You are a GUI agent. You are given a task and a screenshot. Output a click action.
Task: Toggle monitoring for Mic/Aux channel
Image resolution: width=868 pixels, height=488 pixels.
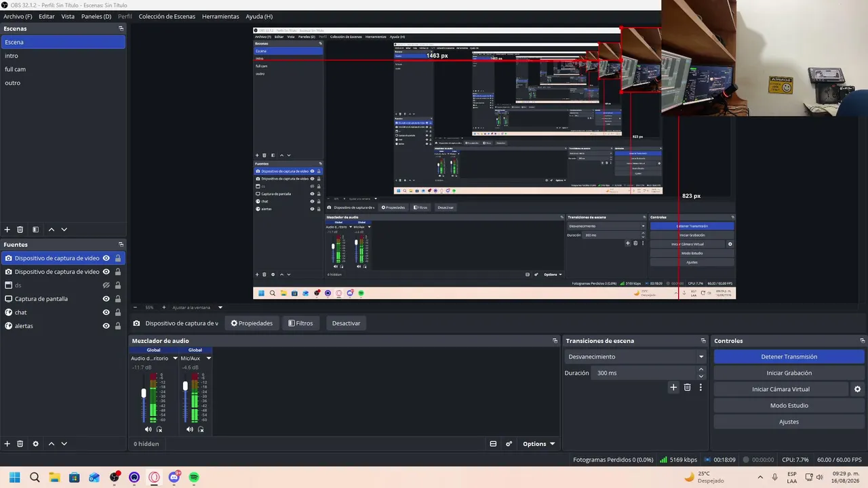click(x=201, y=429)
